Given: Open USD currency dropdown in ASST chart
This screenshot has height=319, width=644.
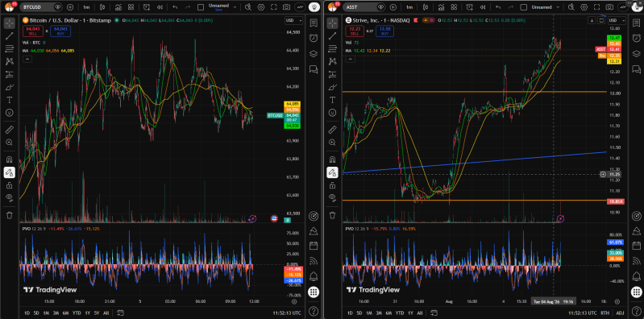Looking at the screenshot, I should coord(617,20).
